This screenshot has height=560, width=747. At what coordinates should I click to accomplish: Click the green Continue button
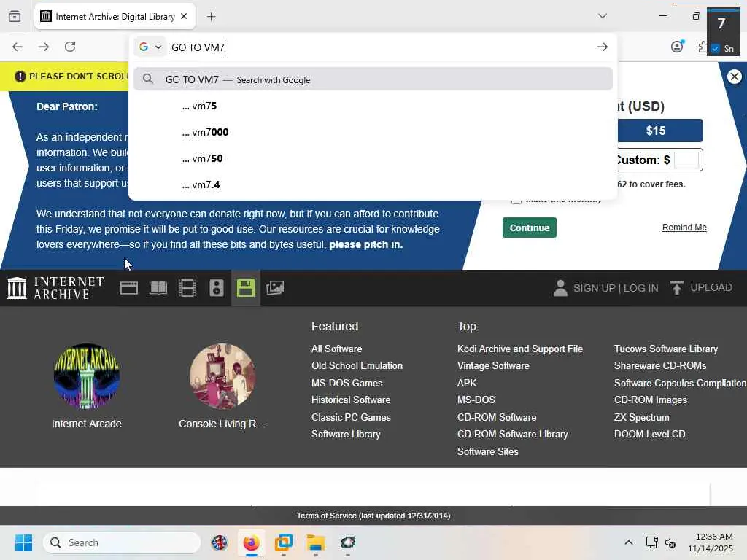pos(530,227)
